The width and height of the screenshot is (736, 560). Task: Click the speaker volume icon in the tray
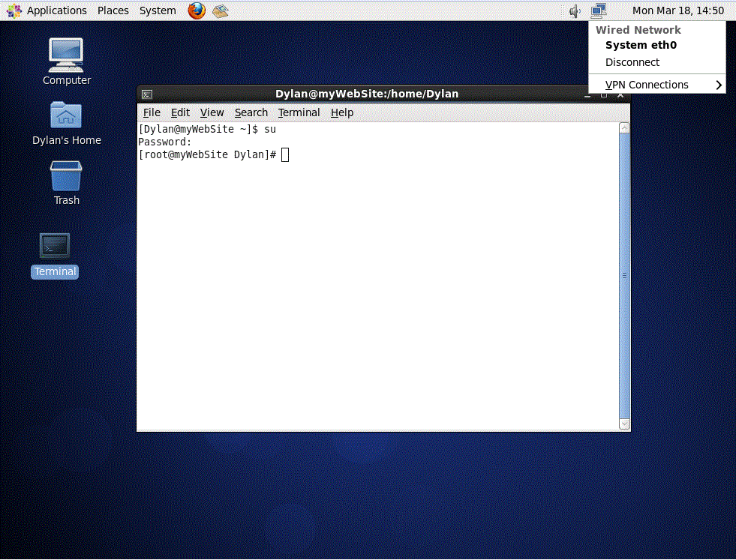[x=574, y=10]
